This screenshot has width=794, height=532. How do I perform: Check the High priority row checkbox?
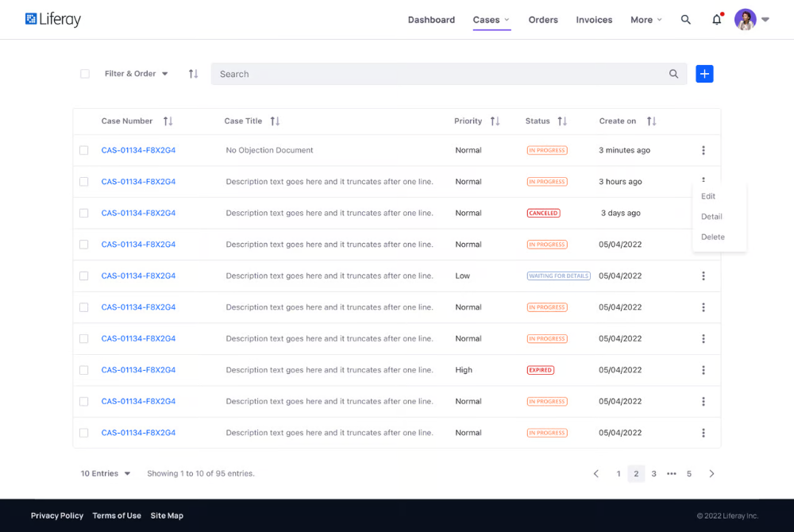point(83,370)
